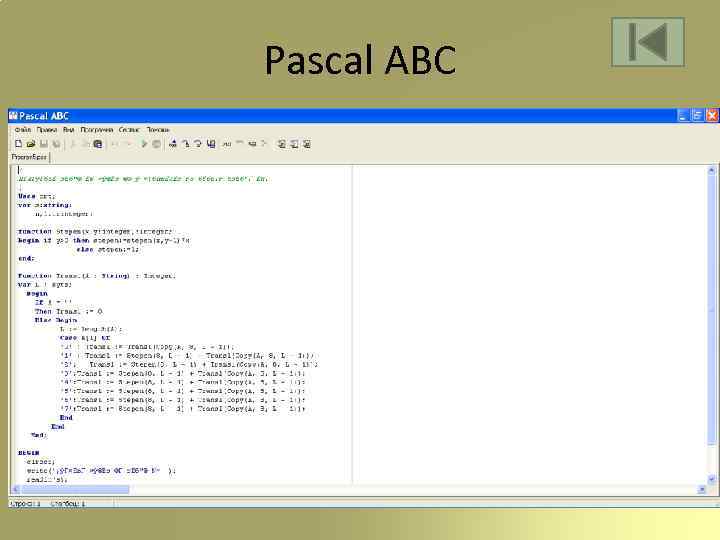Click the Redo arrow icon

pyautogui.click(x=128, y=144)
